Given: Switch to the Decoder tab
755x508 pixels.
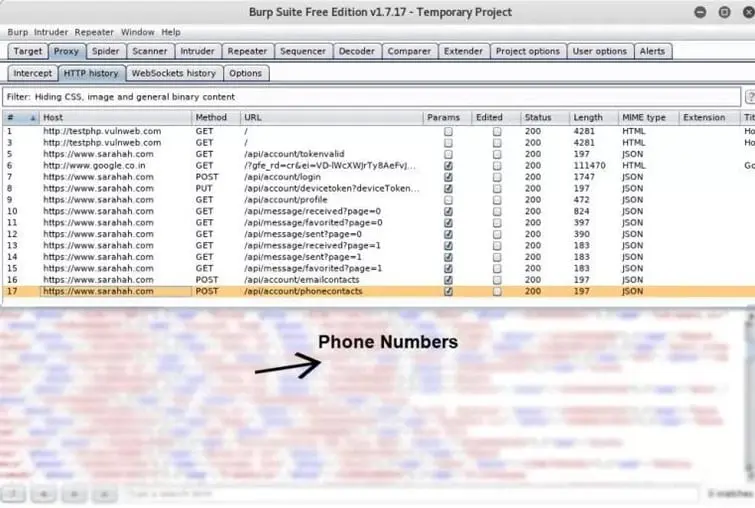Looking at the screenshot, I should tap(356, 51).
